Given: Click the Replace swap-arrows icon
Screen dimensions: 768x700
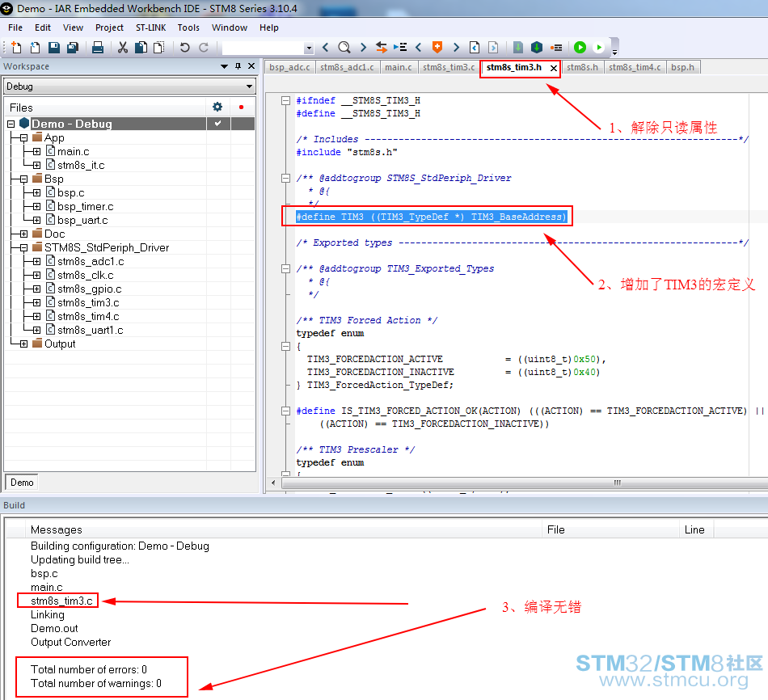Looking at the screenshot, I should pos(381,47).
